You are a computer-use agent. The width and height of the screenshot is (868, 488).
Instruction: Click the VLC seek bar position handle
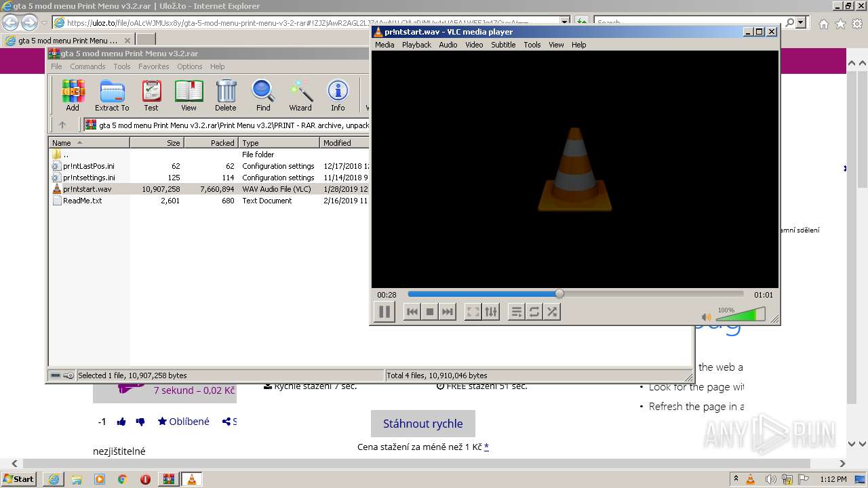click(x=559, y=293)
